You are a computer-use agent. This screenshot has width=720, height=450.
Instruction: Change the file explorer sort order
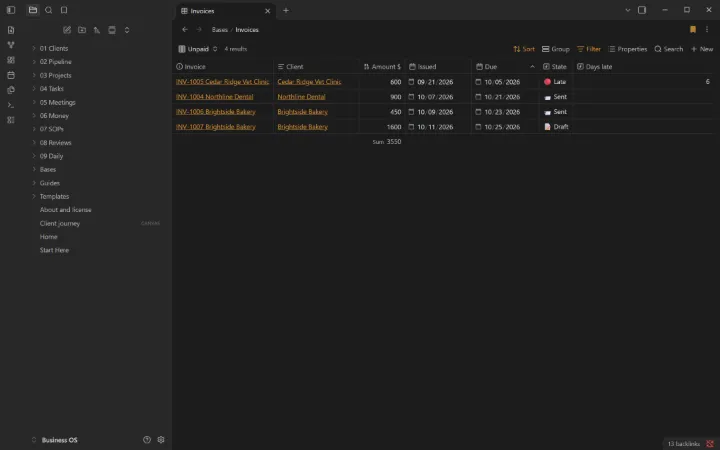[97, 30]
